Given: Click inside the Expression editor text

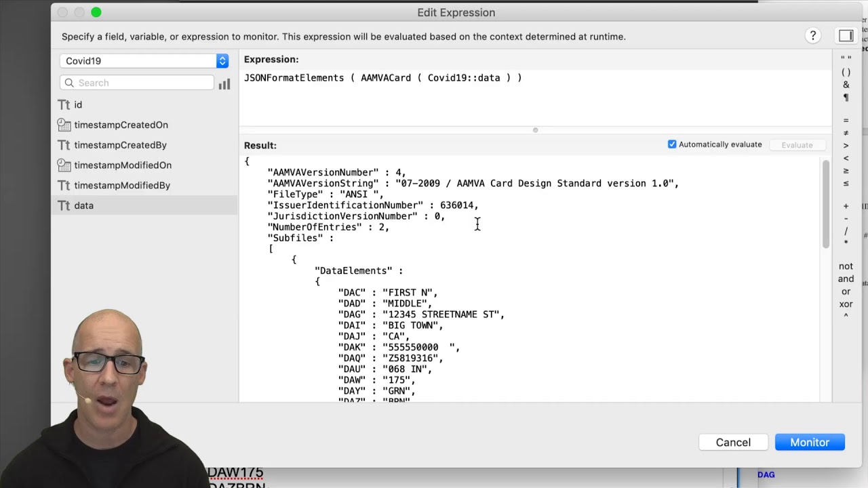Looking at the screenshot, I should click(x=383, y=78).
